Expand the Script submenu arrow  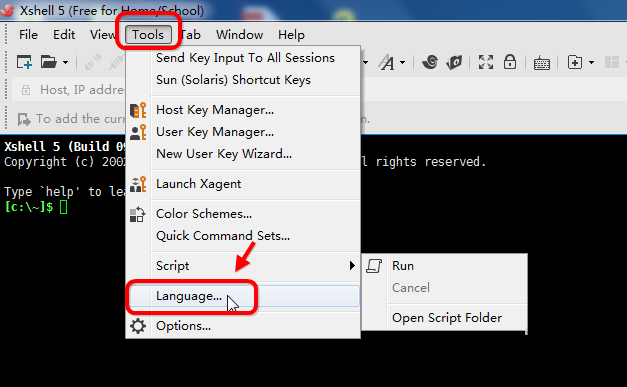pos(352,265)
